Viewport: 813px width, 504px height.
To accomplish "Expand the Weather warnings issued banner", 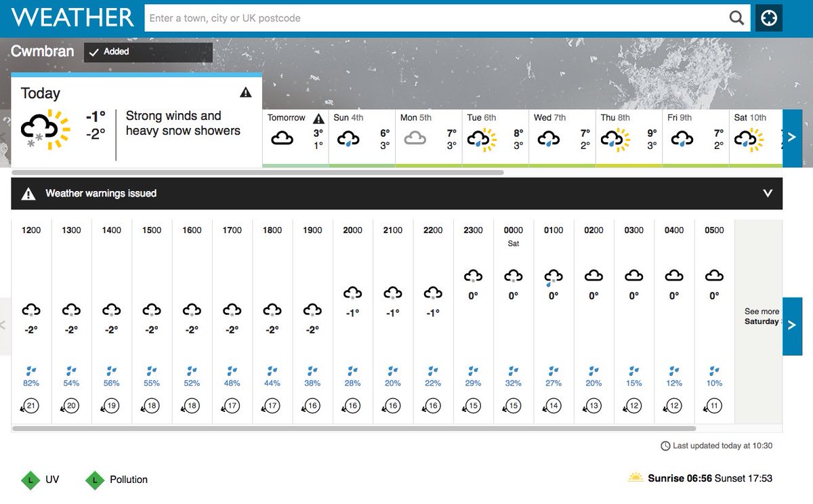I will pyautogui.click(x=396, y=194).
